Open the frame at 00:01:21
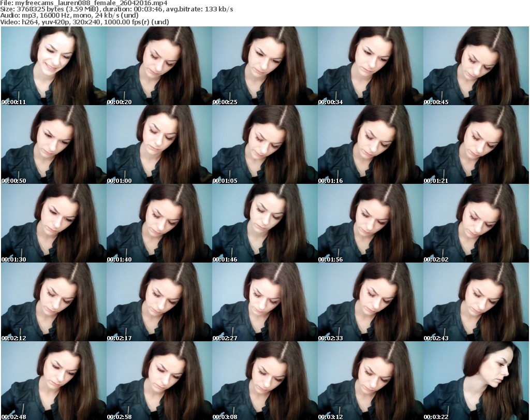The height and width of the screenshot is (420, 530). 476,144
